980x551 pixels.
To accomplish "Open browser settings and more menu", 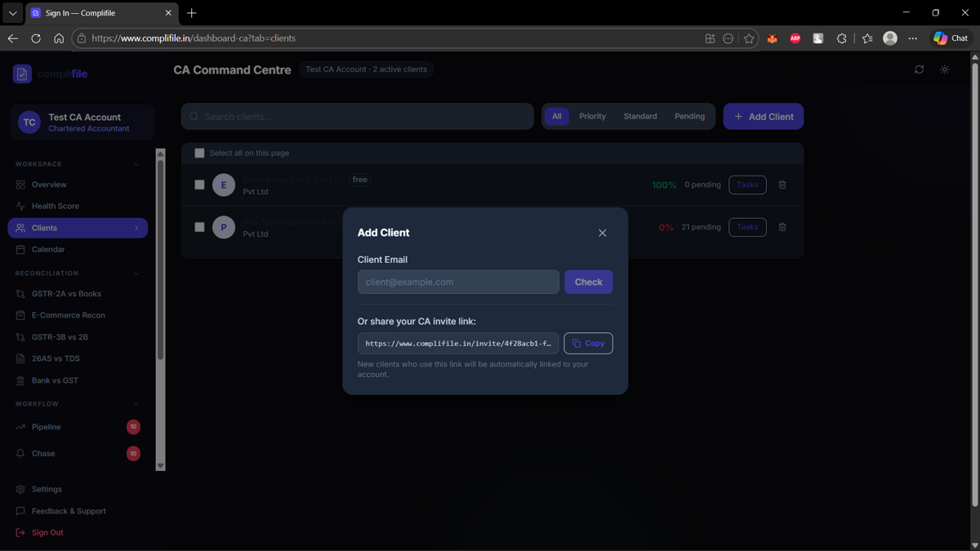I will [x=913, y=38].
